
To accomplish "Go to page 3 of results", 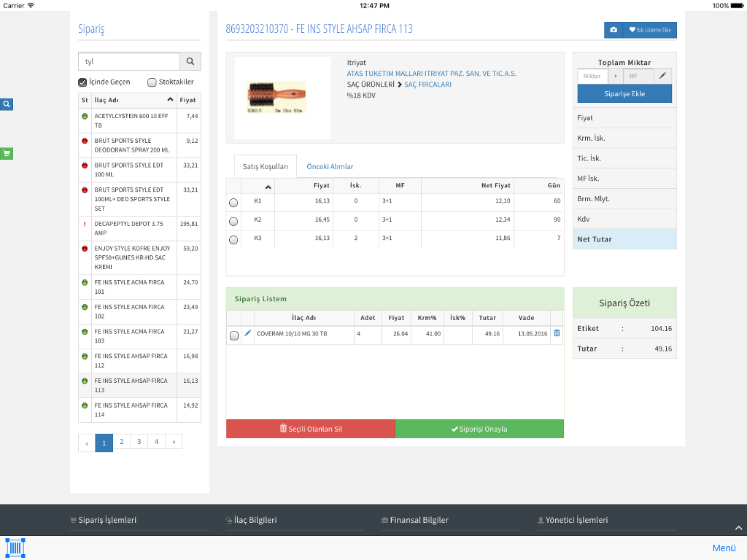I will coord(139,442).
